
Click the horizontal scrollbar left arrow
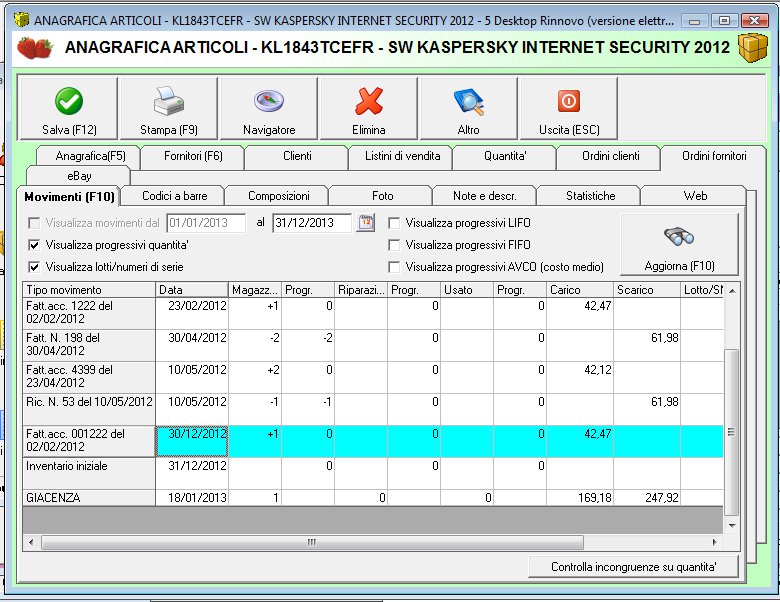tap(31, 542)
